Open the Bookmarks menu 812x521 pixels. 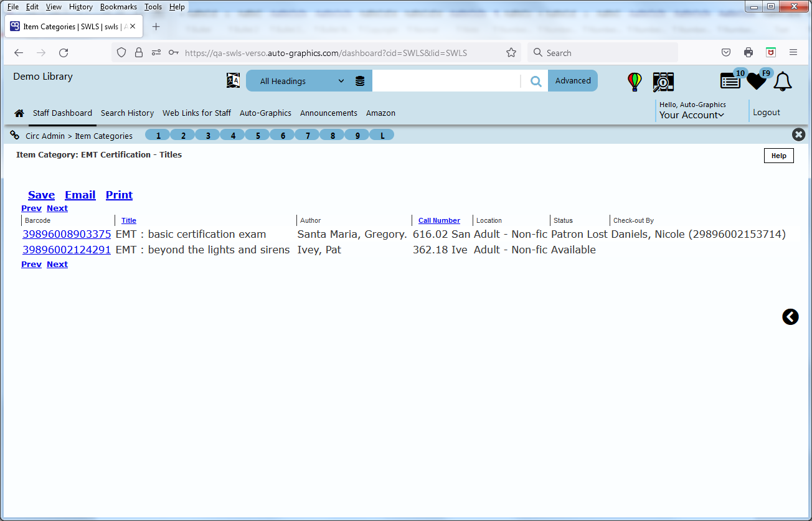(x=118, y=7)
